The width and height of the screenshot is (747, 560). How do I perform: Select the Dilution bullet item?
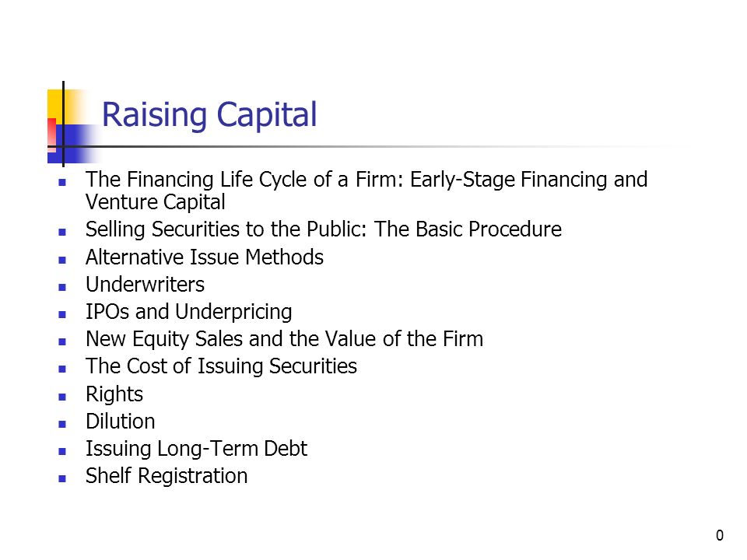click(120, 422)
